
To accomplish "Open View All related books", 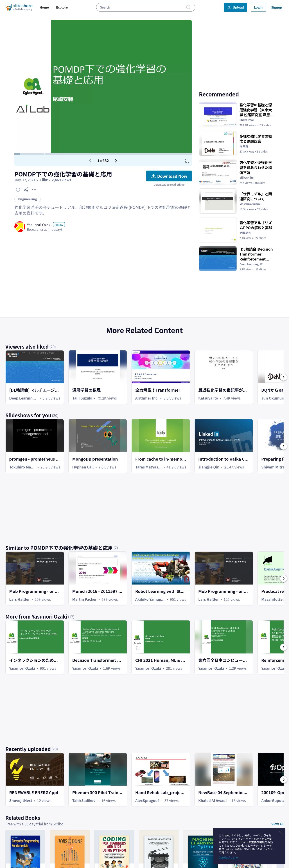I will 277,824.
